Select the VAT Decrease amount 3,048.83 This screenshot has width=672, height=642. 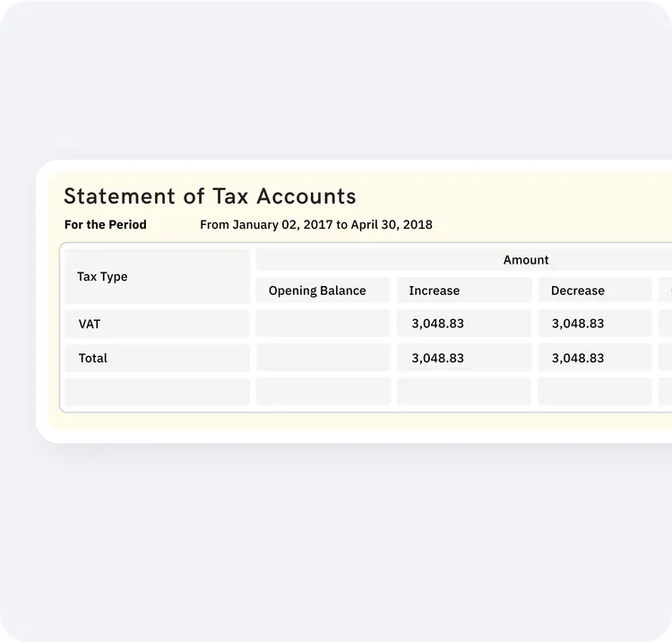pyautogui.click(x=578, y=324)
